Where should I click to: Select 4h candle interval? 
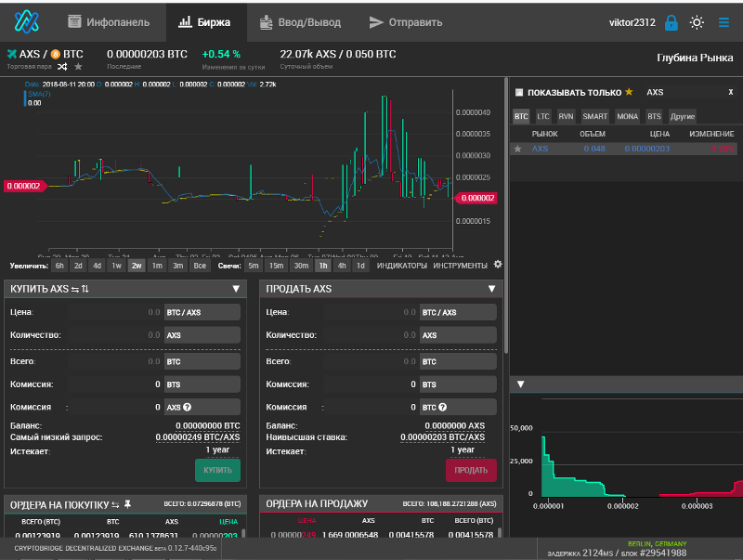[342, 266]
